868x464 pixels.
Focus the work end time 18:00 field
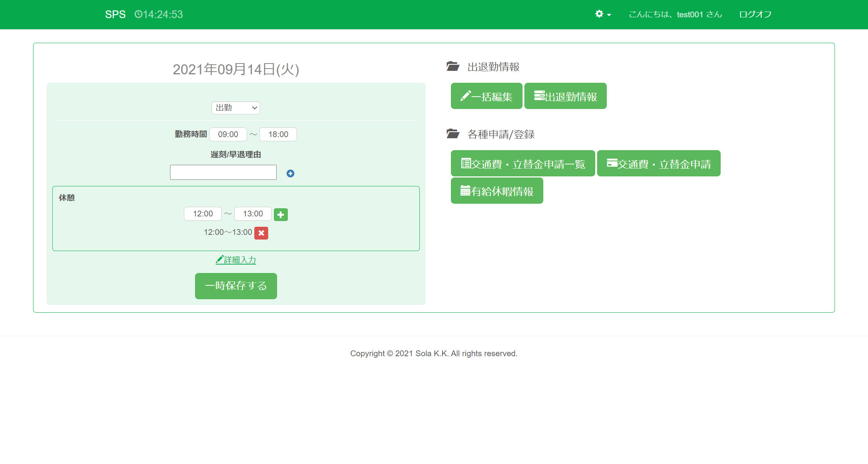coord(278,134)
